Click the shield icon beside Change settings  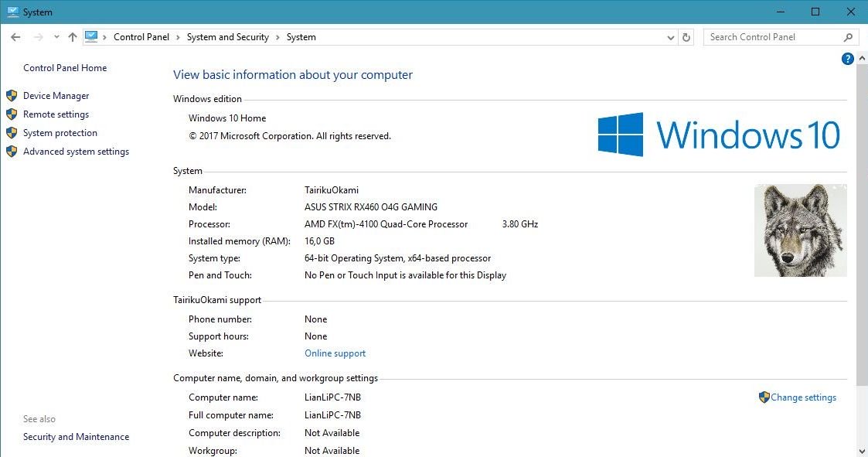coord(764,397)
